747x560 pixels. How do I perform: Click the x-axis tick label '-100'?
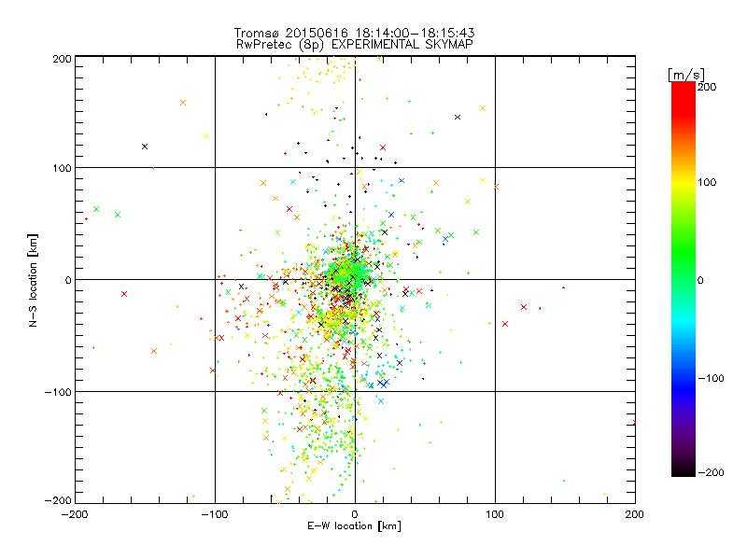(x=215, y=515)
